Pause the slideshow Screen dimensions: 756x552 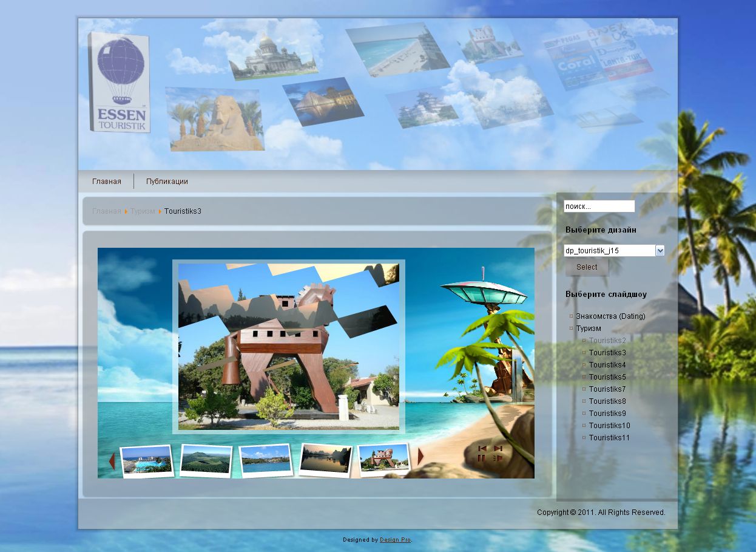(x=482, y=458)
